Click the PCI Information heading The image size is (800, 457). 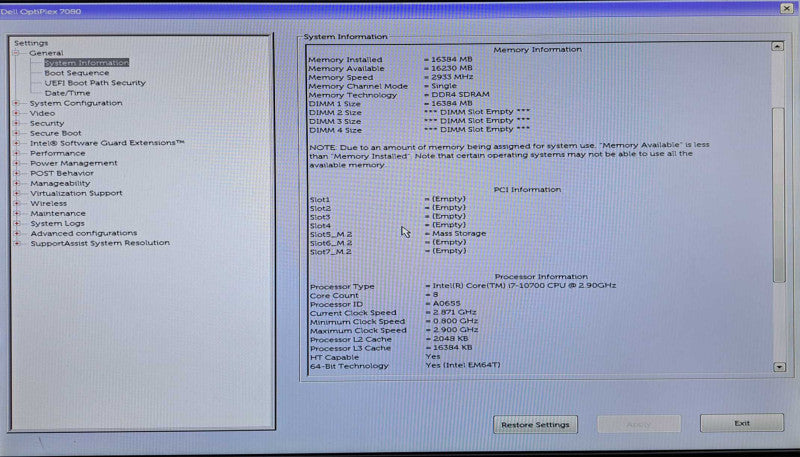[x=527, y=190]
